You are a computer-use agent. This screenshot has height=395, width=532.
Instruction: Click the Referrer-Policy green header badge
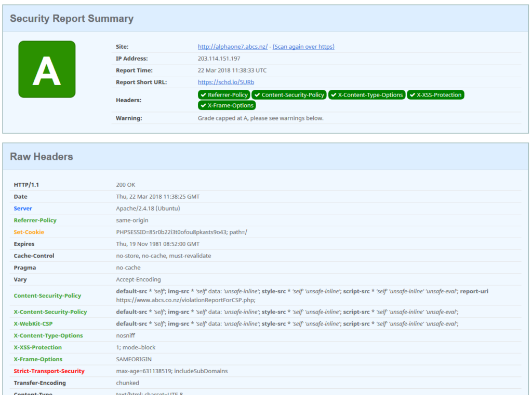(224, 95)
